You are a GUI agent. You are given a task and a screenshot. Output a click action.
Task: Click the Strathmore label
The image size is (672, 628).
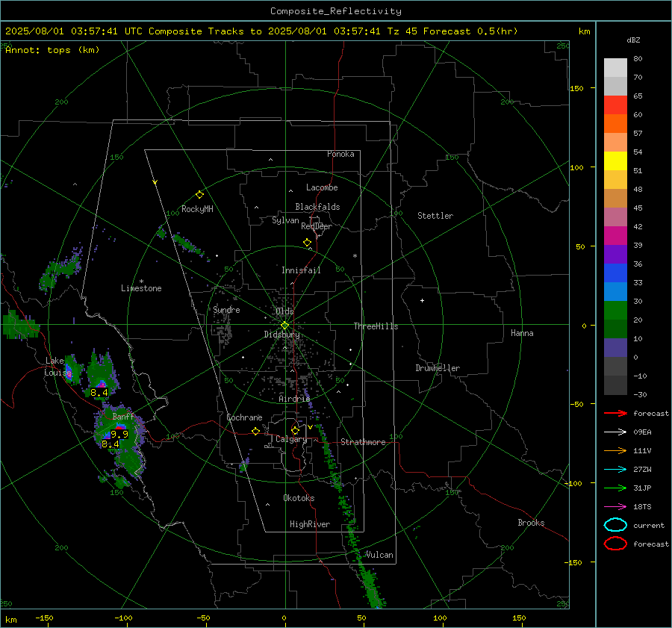pyautogui.click(x=363, y=442)
